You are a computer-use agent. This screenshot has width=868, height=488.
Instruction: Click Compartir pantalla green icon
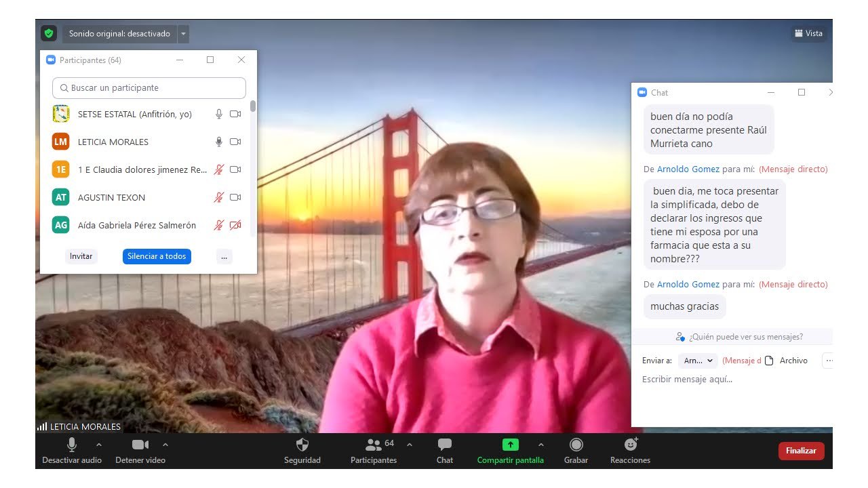pyautogui.click(x=511, y=445)
